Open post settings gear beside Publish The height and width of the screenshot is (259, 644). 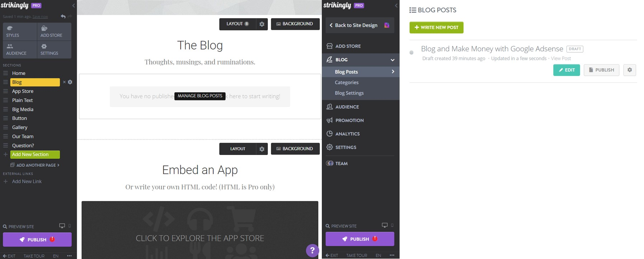pyautogui.click(x=629, y=70)
